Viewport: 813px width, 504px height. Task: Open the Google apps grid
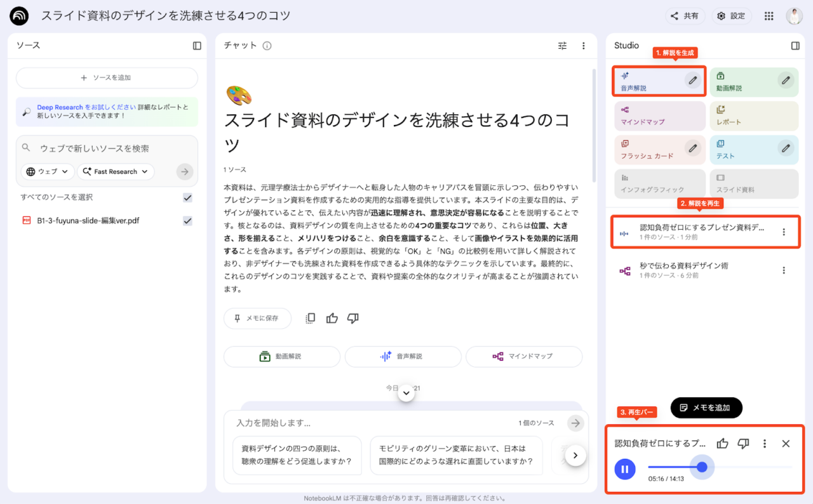tap(769, 16)
